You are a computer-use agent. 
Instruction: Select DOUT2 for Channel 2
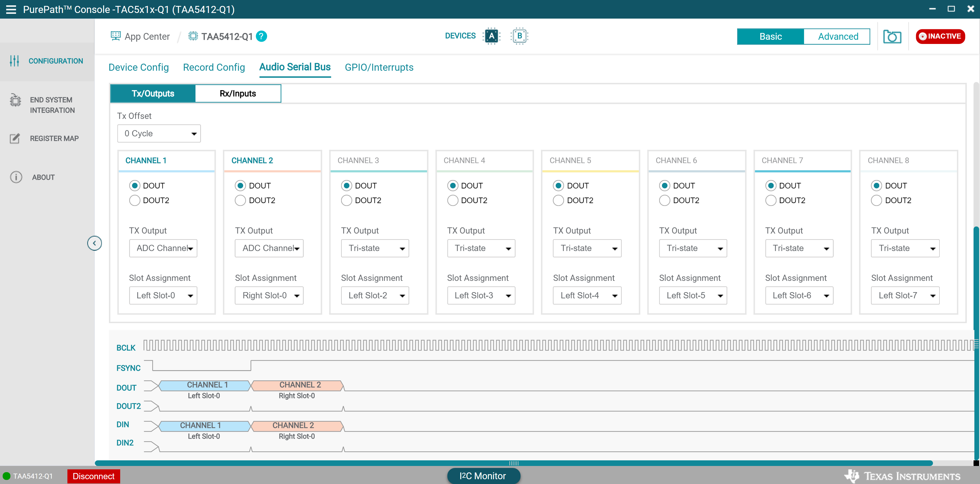240,200
